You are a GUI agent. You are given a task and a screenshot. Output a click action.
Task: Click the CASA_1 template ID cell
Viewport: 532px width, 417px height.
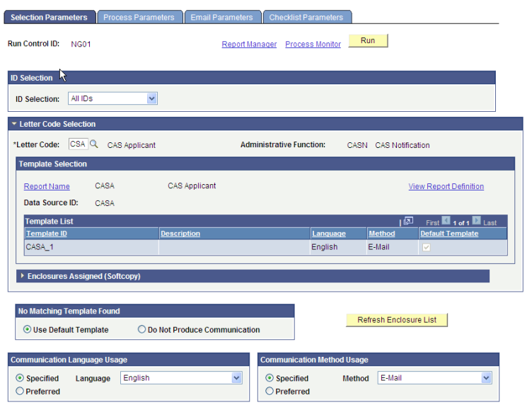(92, 247)
